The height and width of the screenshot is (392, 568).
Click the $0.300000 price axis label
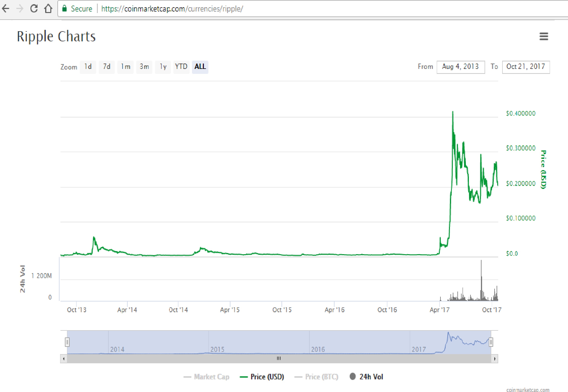click(521, 148)
